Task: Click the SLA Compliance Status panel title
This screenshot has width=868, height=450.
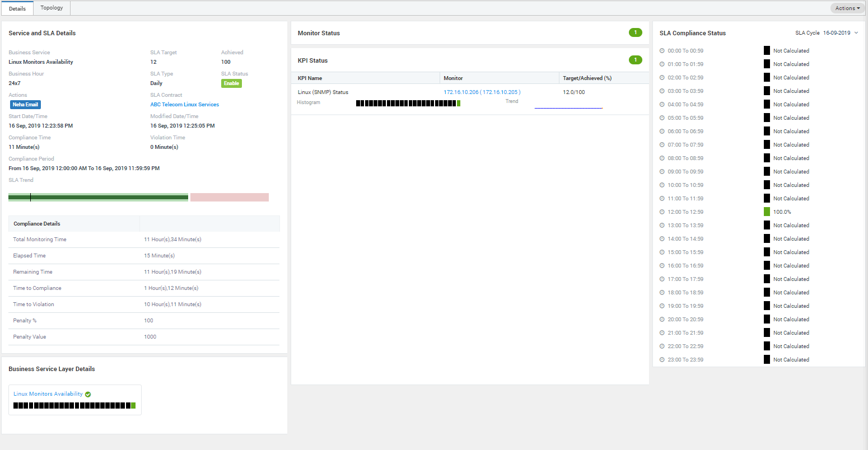Action: click(x=693, y=33)
